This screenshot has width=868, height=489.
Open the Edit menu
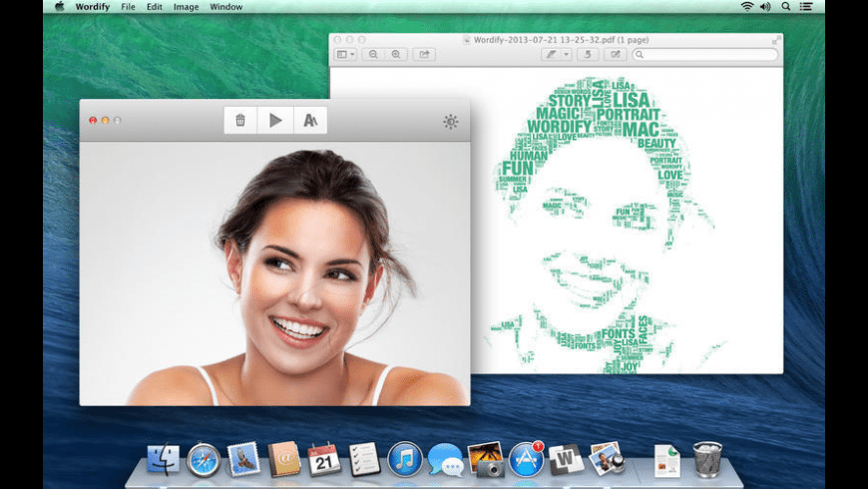pos(154,7)
